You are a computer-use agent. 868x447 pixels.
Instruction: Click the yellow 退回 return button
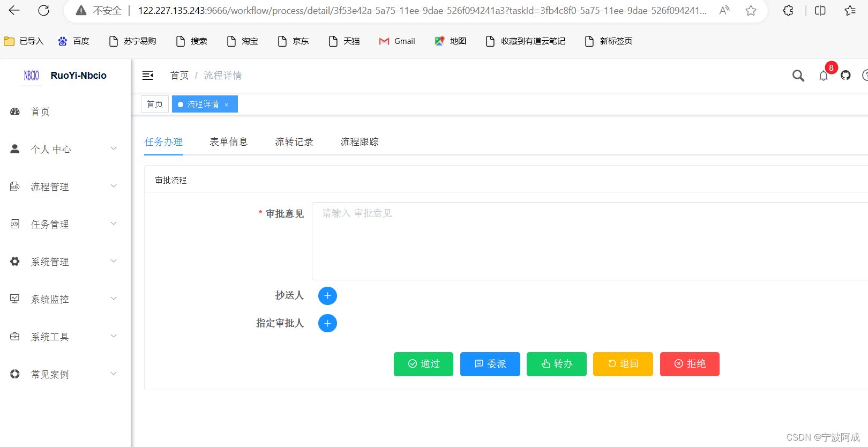623,364
